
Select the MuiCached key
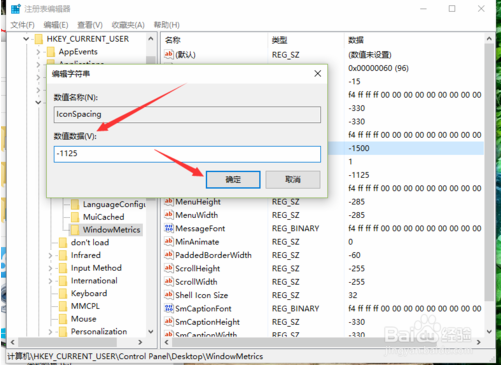103,217
